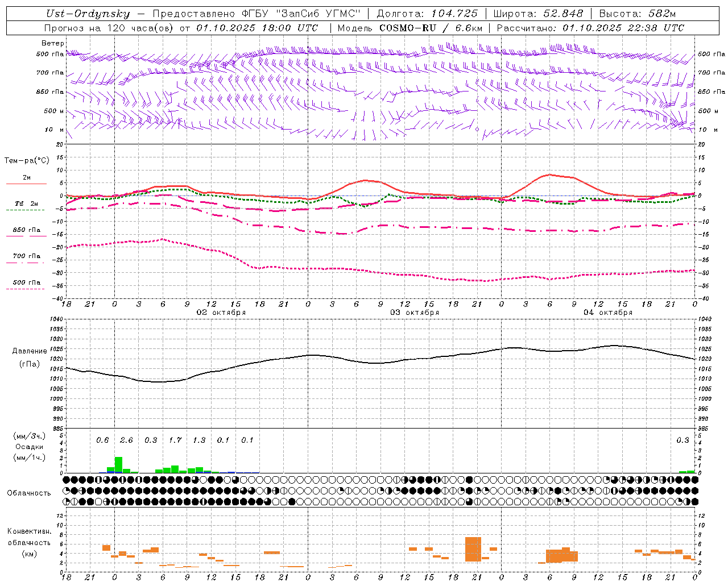Click the 'Осадки' precipitation label
This screenshot has height=582, width=728.
[x=30, y=447]
